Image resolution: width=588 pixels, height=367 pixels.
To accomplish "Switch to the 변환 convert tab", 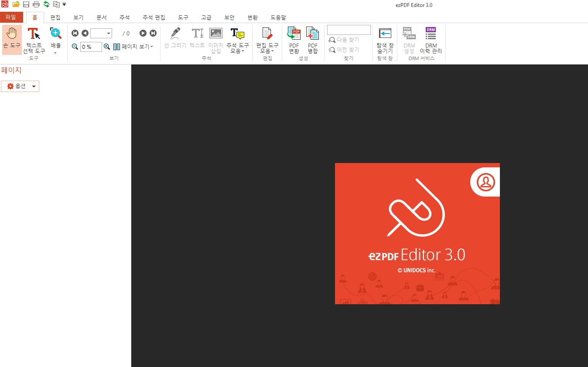I will (x=253, y=17).
